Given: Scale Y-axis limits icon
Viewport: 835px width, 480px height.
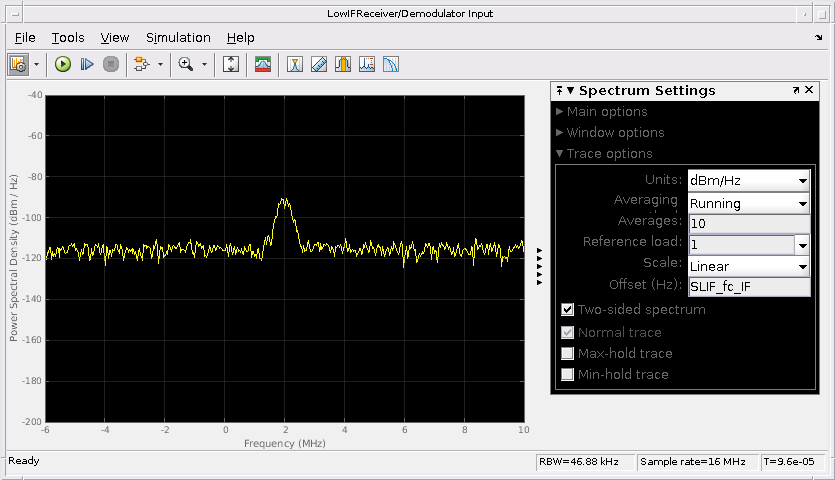Looking at the screenshot, I should point(231,64).
